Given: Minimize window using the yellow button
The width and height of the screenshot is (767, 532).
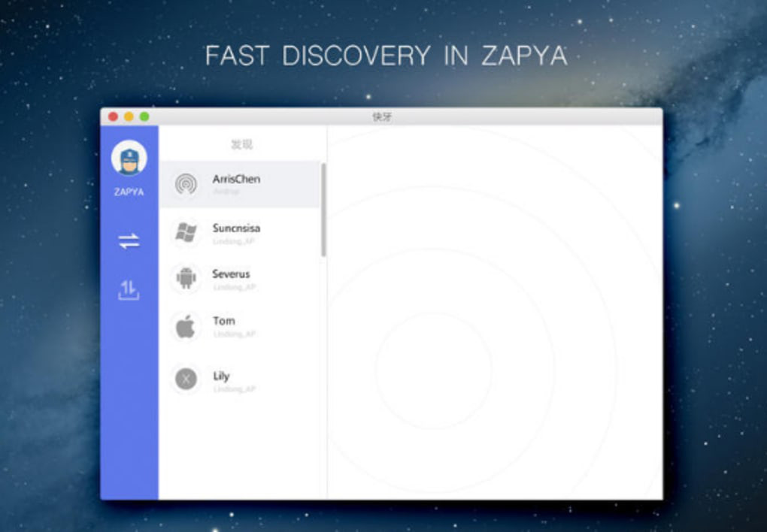Looking at the screenshot, I should 129,116.
